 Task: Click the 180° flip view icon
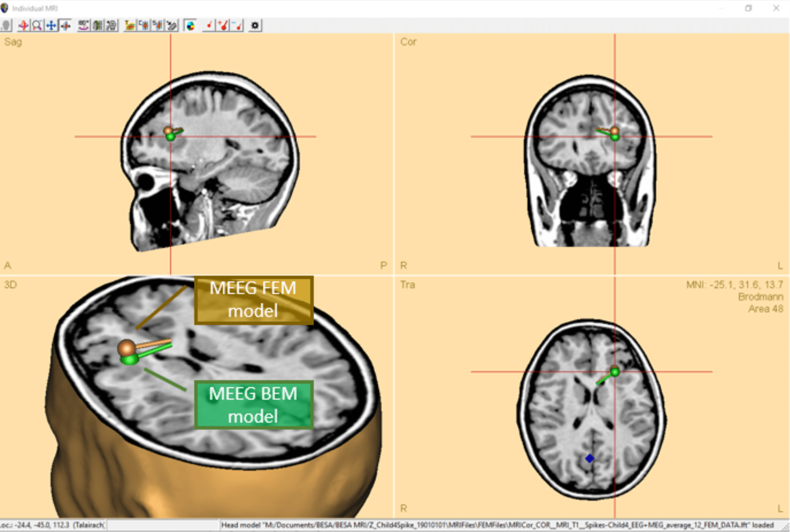(83, 26)
